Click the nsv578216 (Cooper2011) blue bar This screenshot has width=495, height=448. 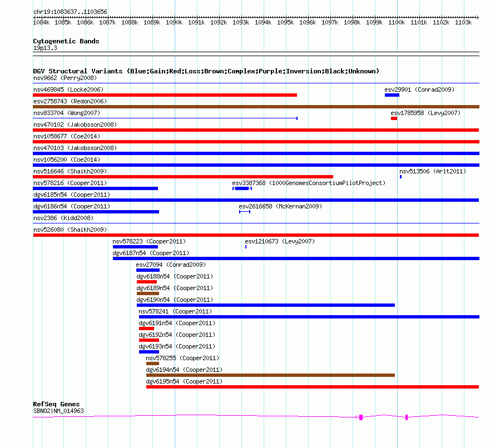click(x=95, y=188)
